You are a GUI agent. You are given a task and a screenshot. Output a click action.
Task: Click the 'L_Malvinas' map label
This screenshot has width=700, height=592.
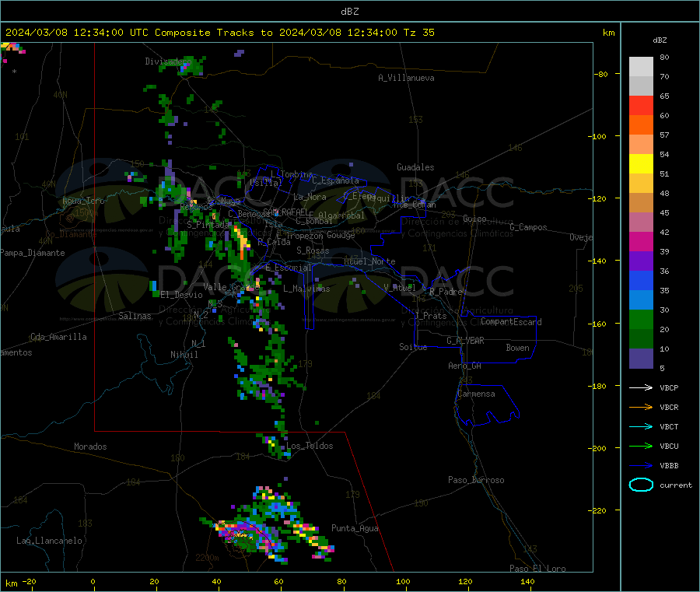click(306, 289)
